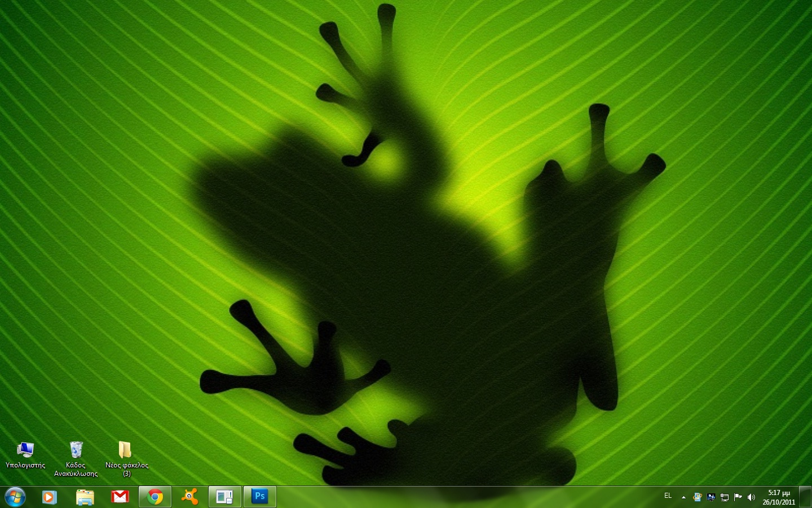Select the Κάδος Ανακύκλωσης recycle bin icon
Viewport: 812px width, 508px height.
76,459
